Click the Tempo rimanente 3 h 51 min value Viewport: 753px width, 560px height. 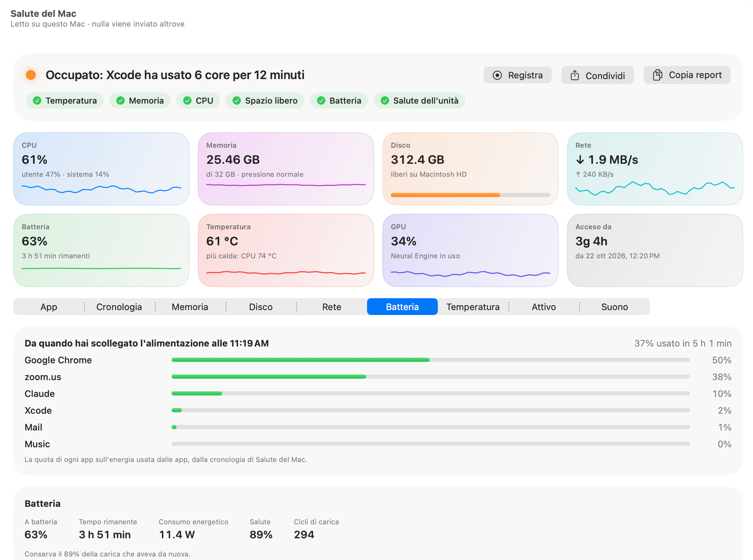click(105, 534)
